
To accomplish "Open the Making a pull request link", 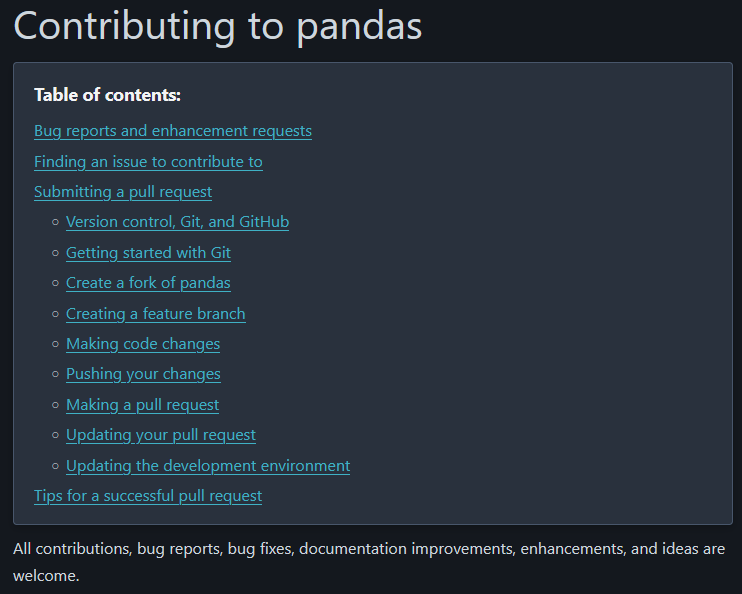I will [142, 405].
